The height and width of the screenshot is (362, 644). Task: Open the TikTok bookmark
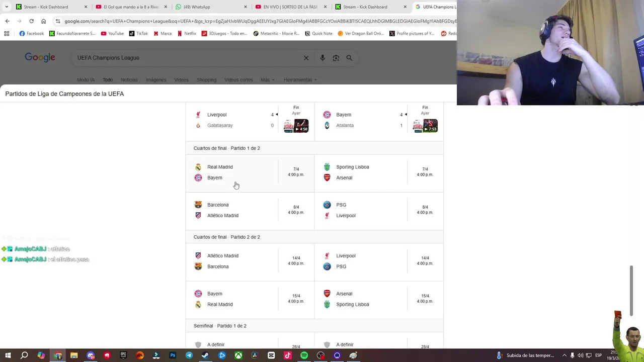pyautogui.click(x=138, y=34)
